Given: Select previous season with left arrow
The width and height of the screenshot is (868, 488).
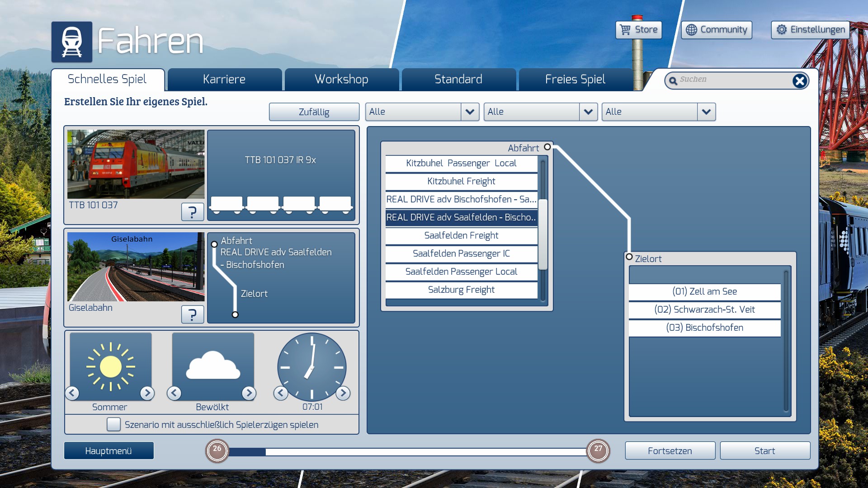Looking at the screenshot, I should 72,393.
